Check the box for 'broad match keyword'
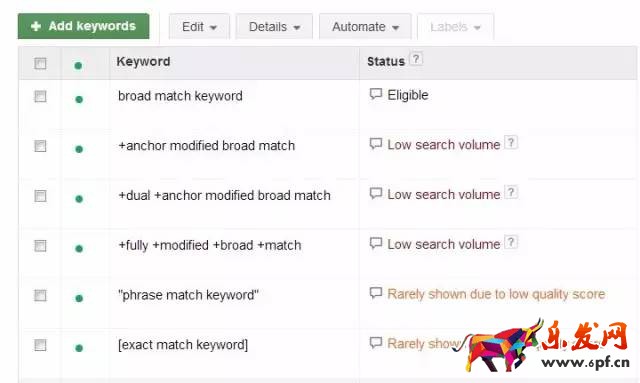 40,96
